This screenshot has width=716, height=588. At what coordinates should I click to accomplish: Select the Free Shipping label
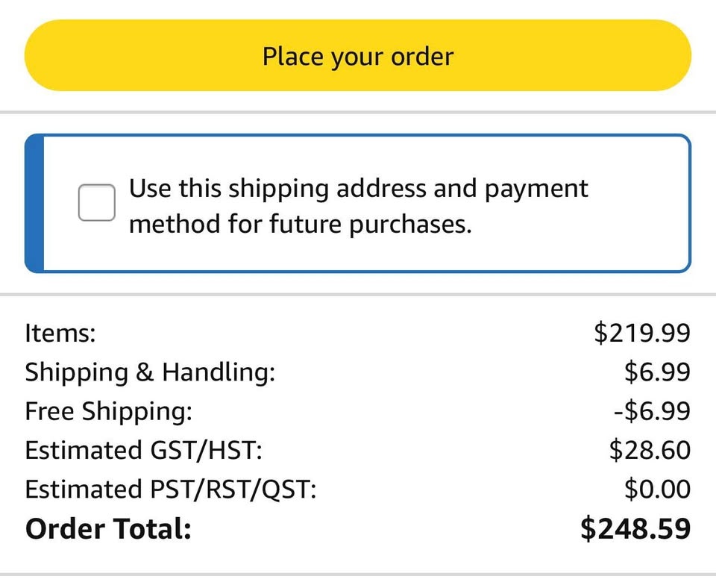click(108, 411)
